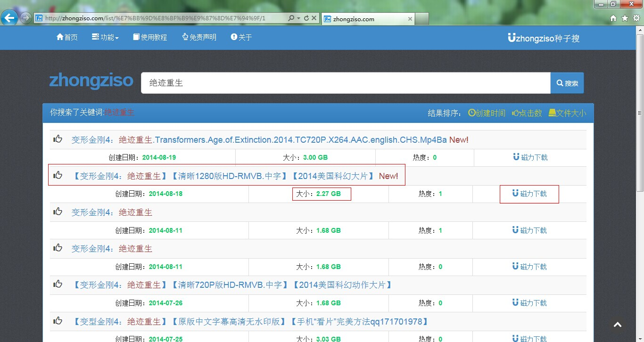
Task: Click the vertical scrollbar thumb
Action: 640,113
